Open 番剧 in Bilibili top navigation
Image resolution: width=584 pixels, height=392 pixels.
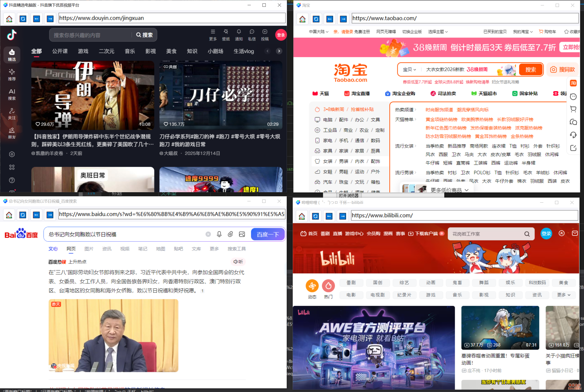tap(325, 234)
